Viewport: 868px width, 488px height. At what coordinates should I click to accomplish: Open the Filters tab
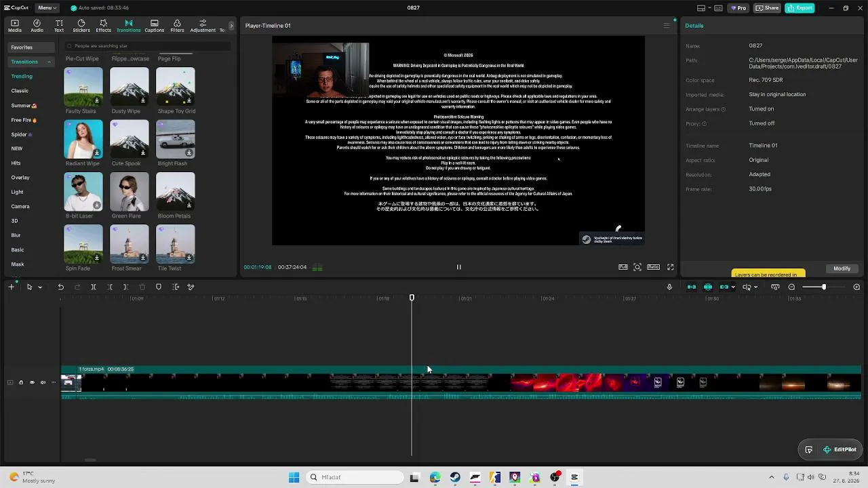tap(177, 26)
